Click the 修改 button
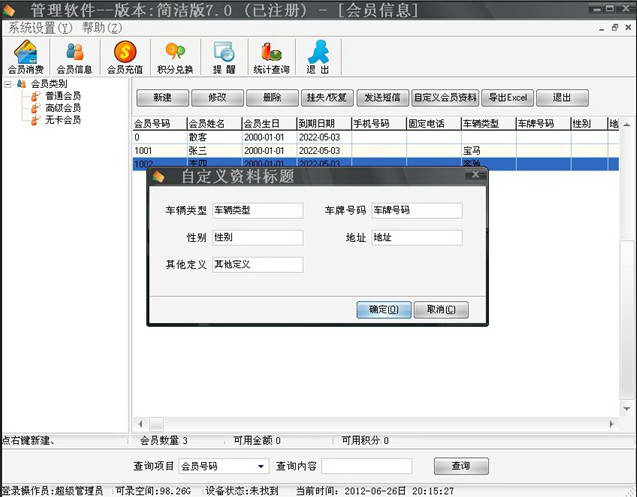 [217, 98]
